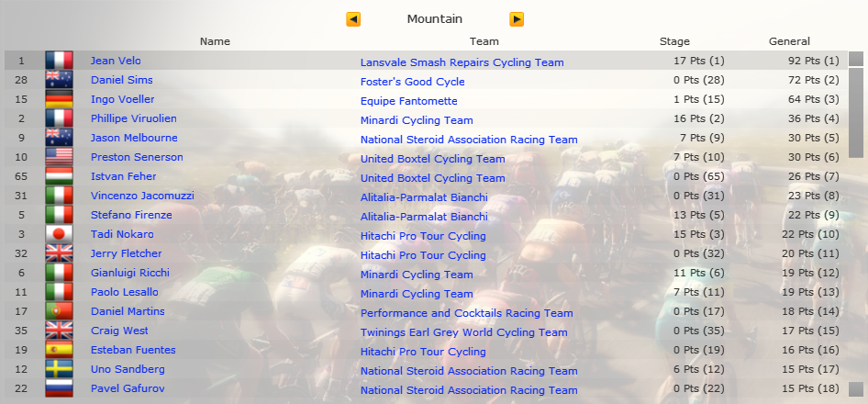Viewport: 868px width, 404px height.
Task: Sort the table by the Name column header
Action: pyautogui.click(x=215, y=41)
